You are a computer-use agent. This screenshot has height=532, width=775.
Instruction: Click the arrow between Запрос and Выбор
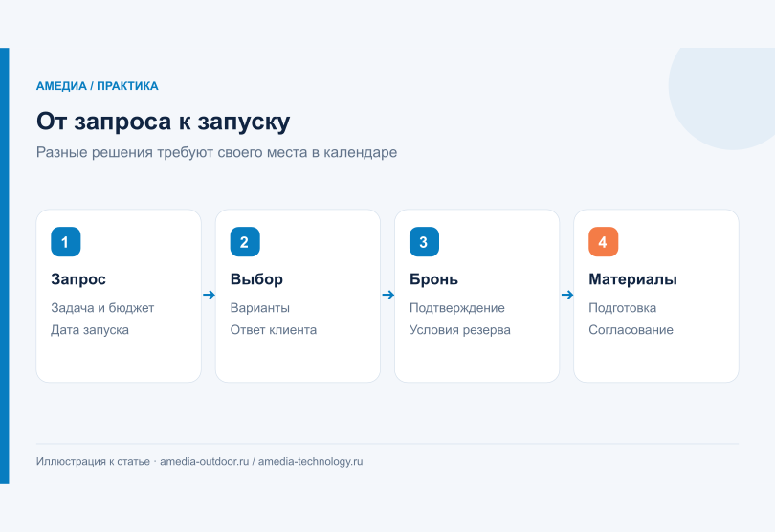pos(209,295)
